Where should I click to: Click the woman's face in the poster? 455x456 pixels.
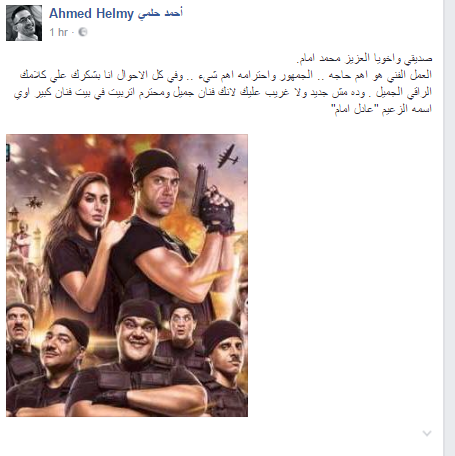point(95,202)
